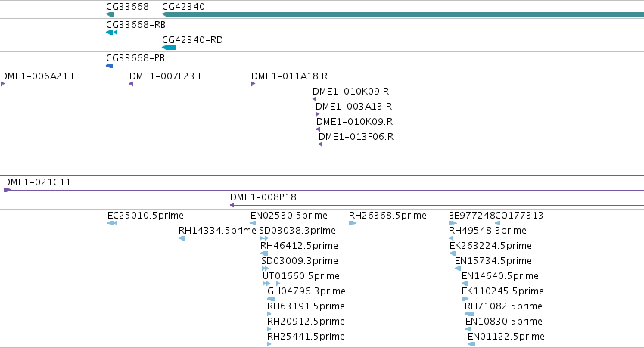
Task: Click the CG33668-RB transcript glyph
Action: pyautogui.click(x=111, y=33)
